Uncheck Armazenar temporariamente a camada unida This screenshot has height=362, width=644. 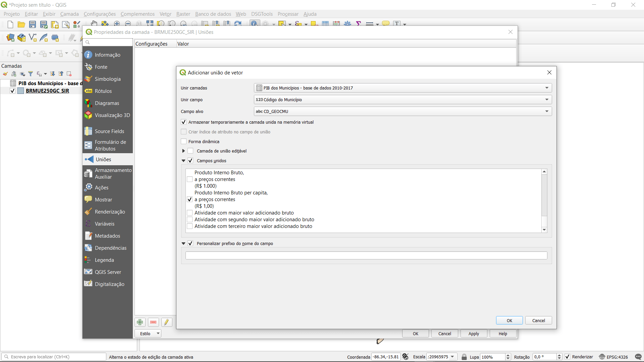tap(184, 122)
